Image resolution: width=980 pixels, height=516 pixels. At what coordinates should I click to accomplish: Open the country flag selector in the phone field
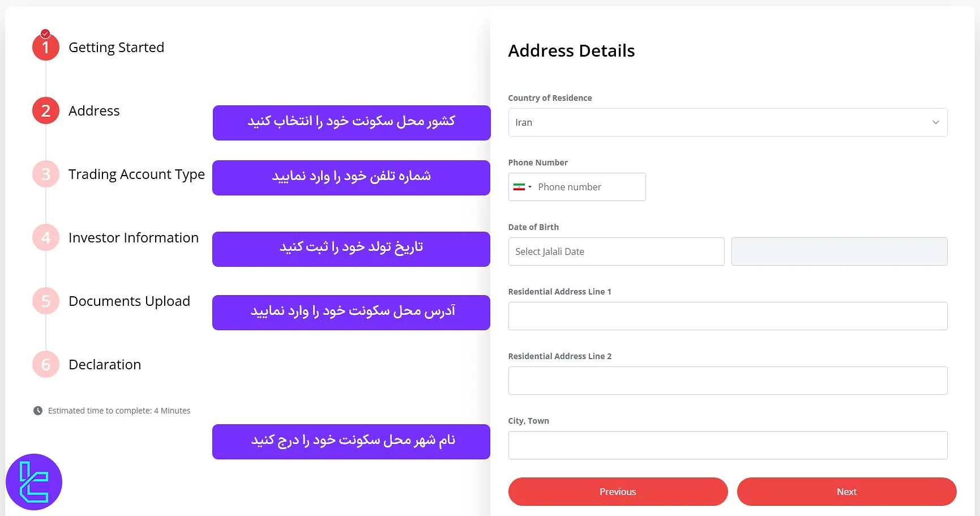tap(522, 187)
